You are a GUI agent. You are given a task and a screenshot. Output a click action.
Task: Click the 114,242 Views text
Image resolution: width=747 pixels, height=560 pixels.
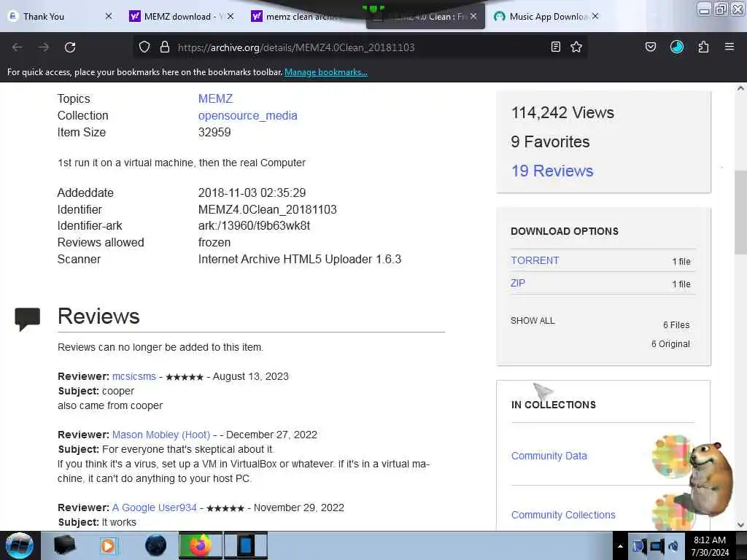pyautogui.click(x=562, y=112)
